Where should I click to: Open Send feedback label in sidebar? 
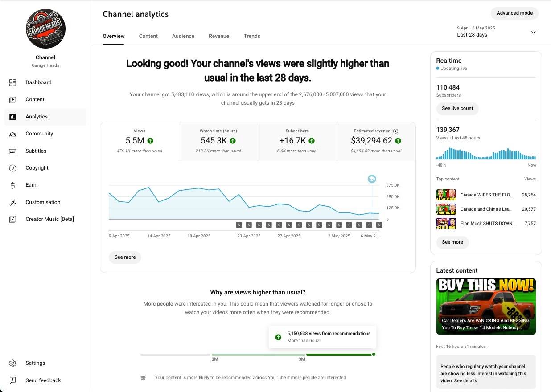43,380
